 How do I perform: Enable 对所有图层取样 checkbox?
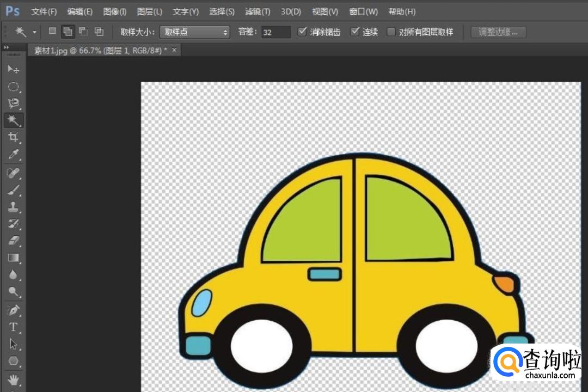[391, 32]
